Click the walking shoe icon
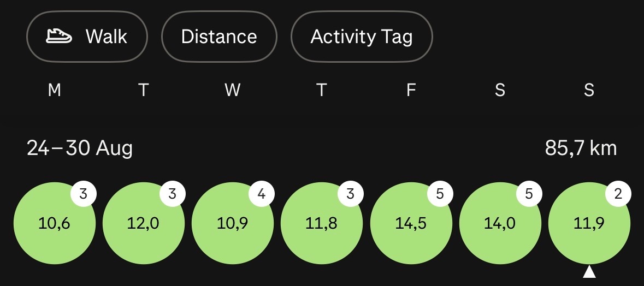 (x=59, y=37)
